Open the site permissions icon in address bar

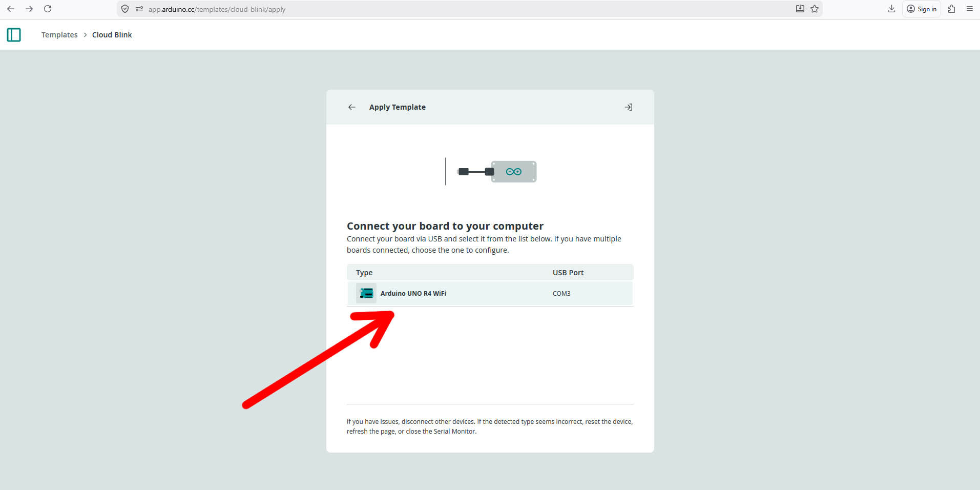point(139,9)
